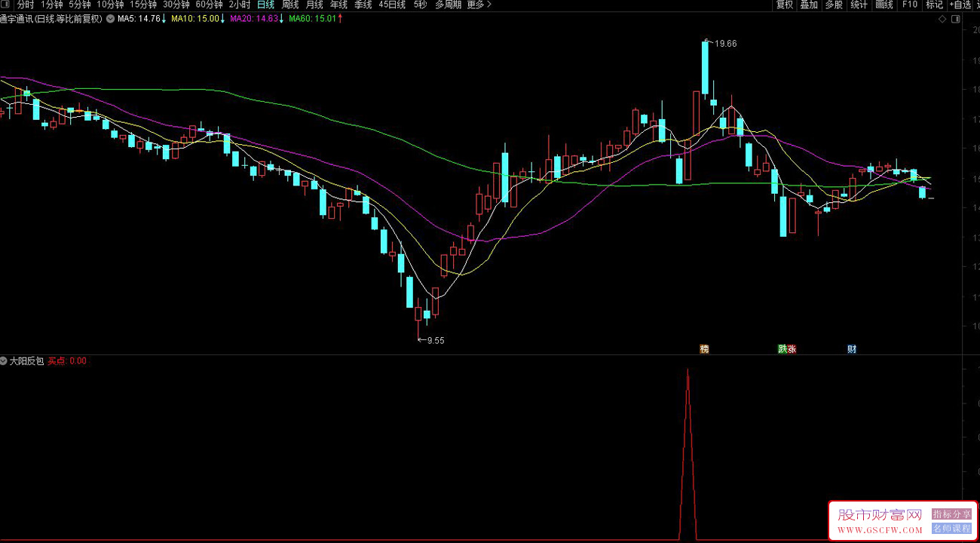Viewport: 980px width, 543px height.
Task: Expand the 通宇通讯 main chart indicator dropdown
Action: (x=111, y=19)
